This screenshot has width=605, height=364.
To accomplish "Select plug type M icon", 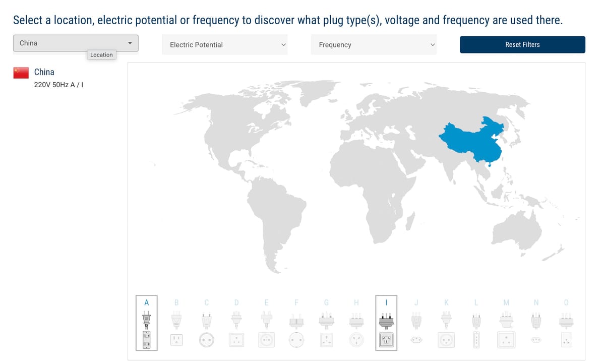I will pos(506,323).
